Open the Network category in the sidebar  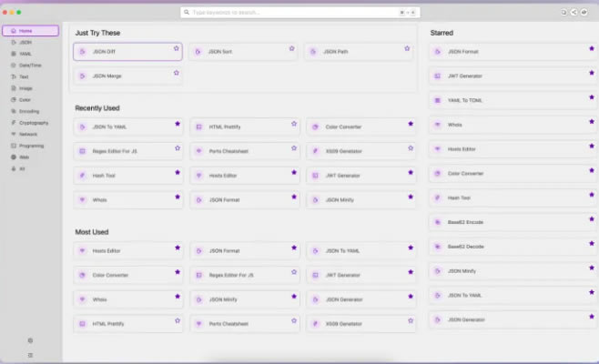click(x=28, y=134)
